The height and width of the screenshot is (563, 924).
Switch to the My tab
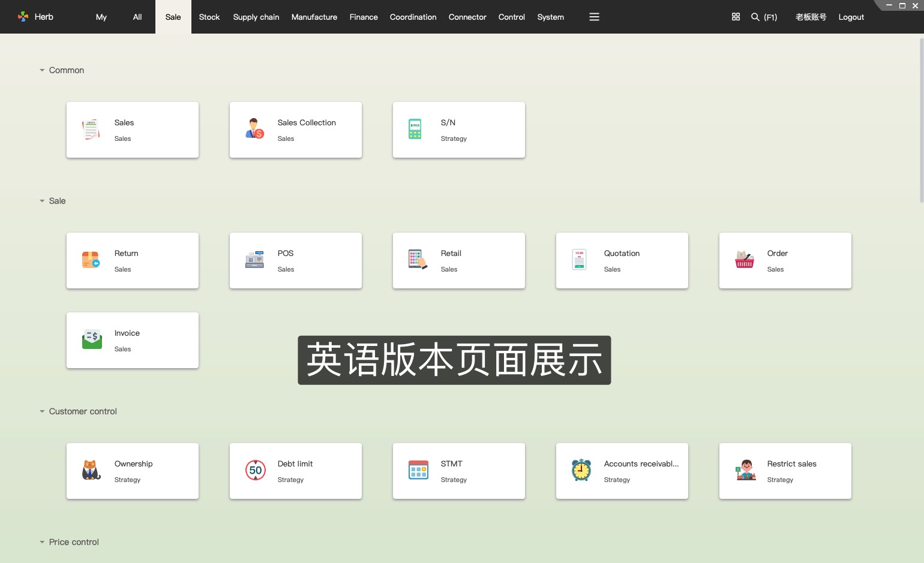101,17
